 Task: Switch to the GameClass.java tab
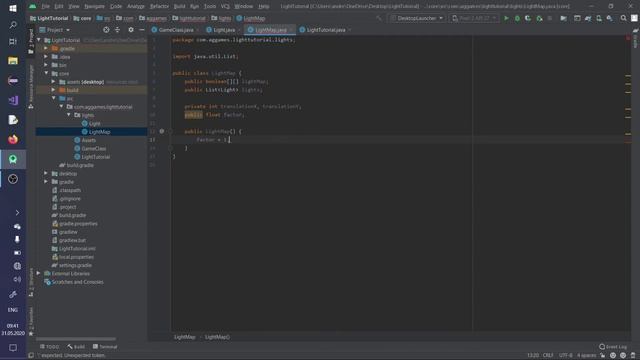(x=176, y=30)
